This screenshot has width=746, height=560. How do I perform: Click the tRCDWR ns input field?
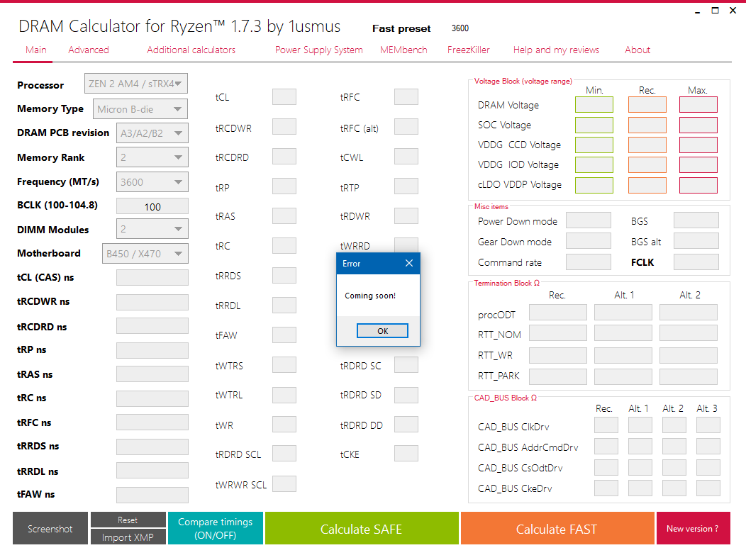[152, 302]
